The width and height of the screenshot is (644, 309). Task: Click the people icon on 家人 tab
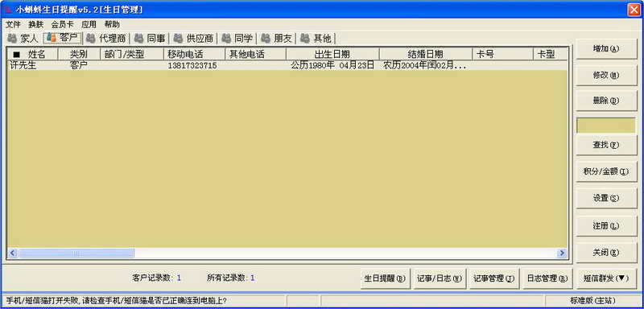click(x=12, y=39)
